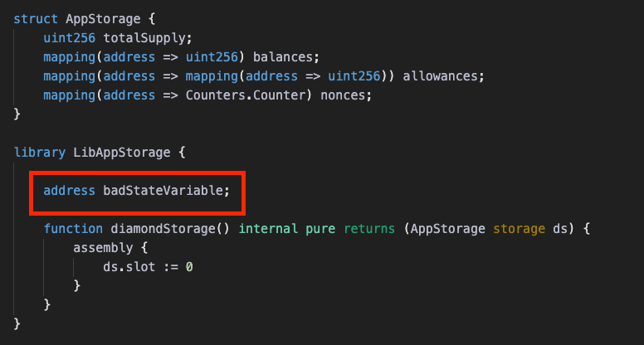
Task: Click the struct keyword at the top
Action: pyautogui.click(x=36, y=19)
